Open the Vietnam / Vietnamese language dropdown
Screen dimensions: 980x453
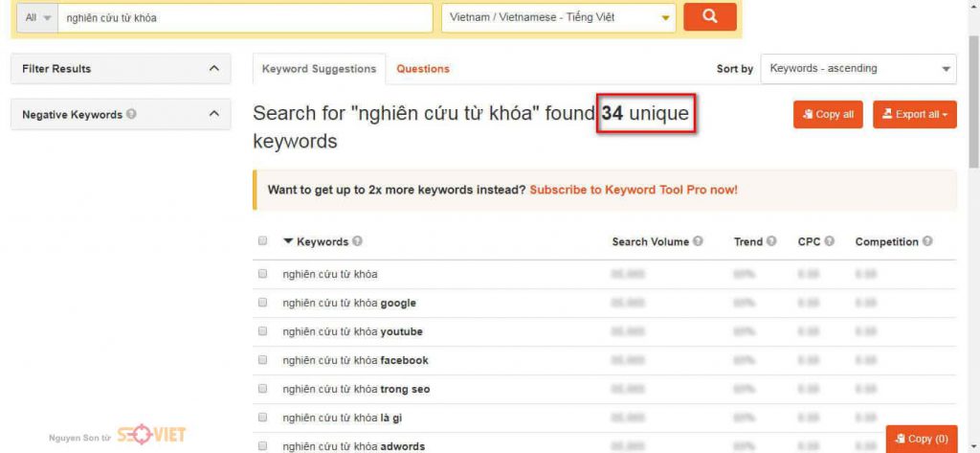pyautogui.click(x=559, y=18)
